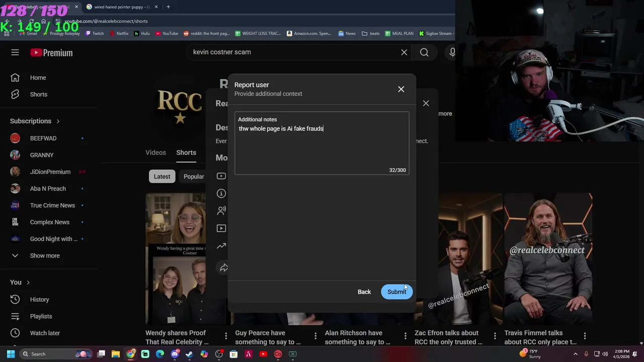Viewport: 644px width, 362px height.
Task: Open options menu for Zac Efron short
Action: (x=495, y=336)
